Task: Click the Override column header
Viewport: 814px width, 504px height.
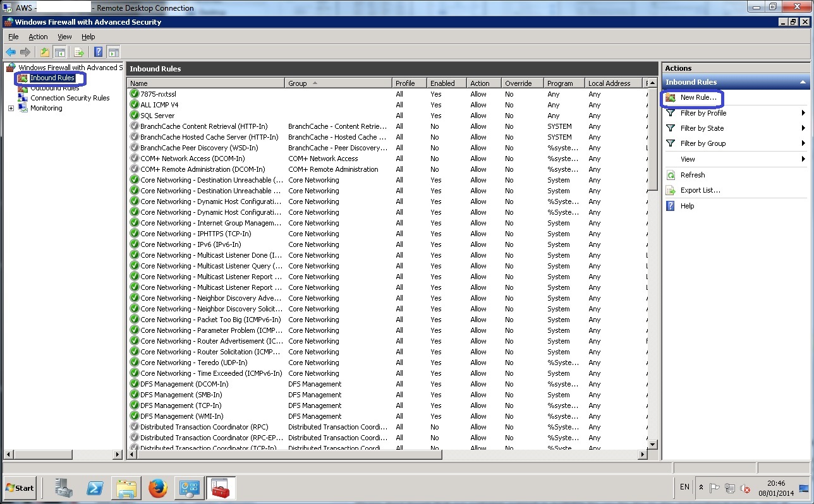Action: tap(523, 83)
